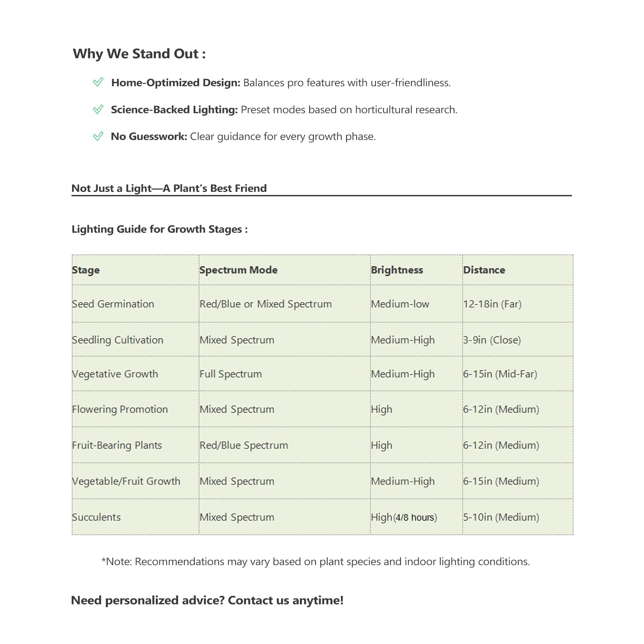Viewport: 644px width, 644px height.
Task: Click the Contact us anytime text
Action: point(286,600)
